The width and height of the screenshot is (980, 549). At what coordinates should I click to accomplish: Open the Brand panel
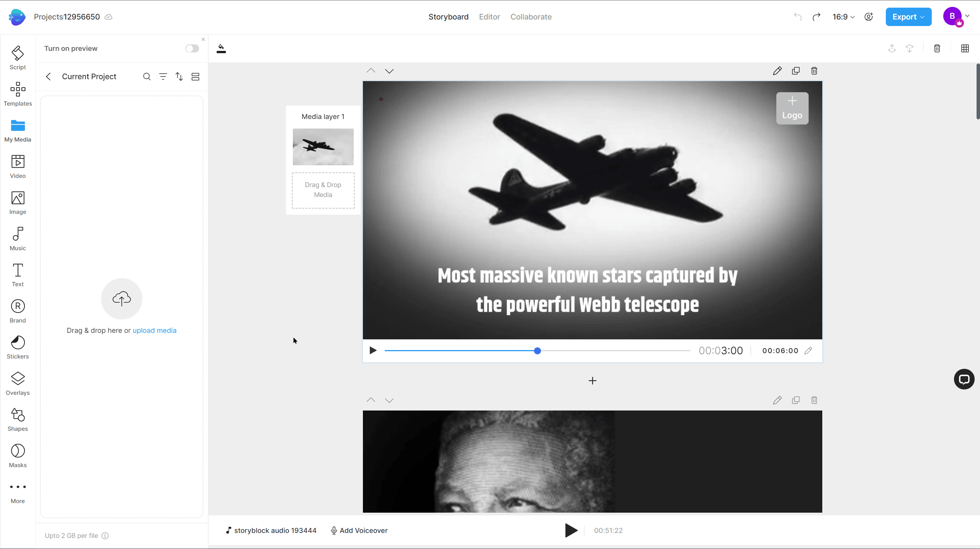[18, 311]
